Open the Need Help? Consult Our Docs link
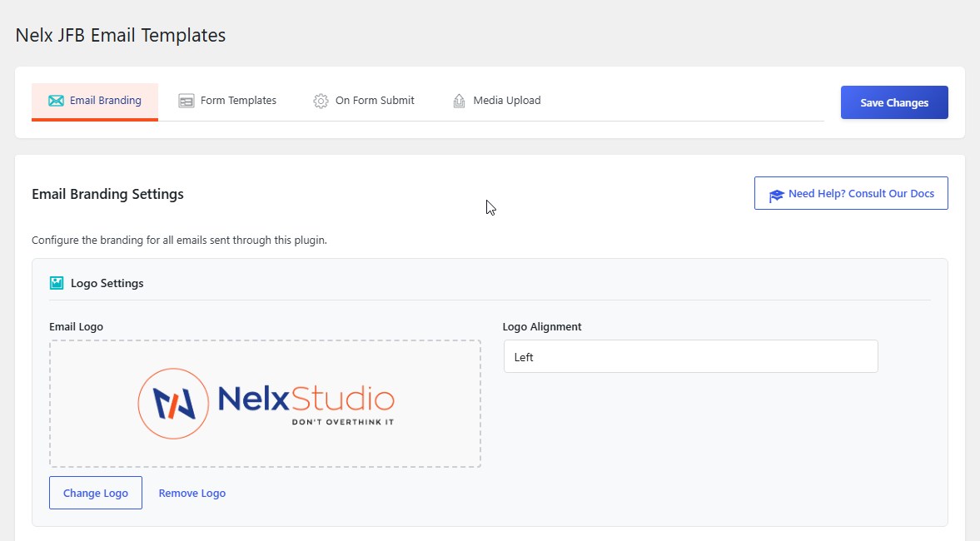The width and height of the screenshot is (980, 541). pyautogui.click(x=851, y=194)
